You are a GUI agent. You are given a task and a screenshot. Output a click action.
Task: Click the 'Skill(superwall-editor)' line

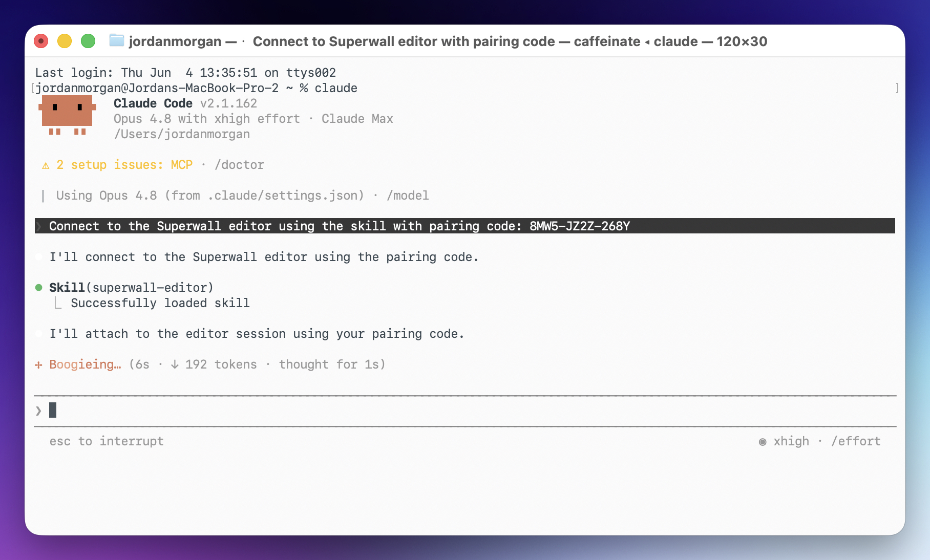click(x=131, y=288)
